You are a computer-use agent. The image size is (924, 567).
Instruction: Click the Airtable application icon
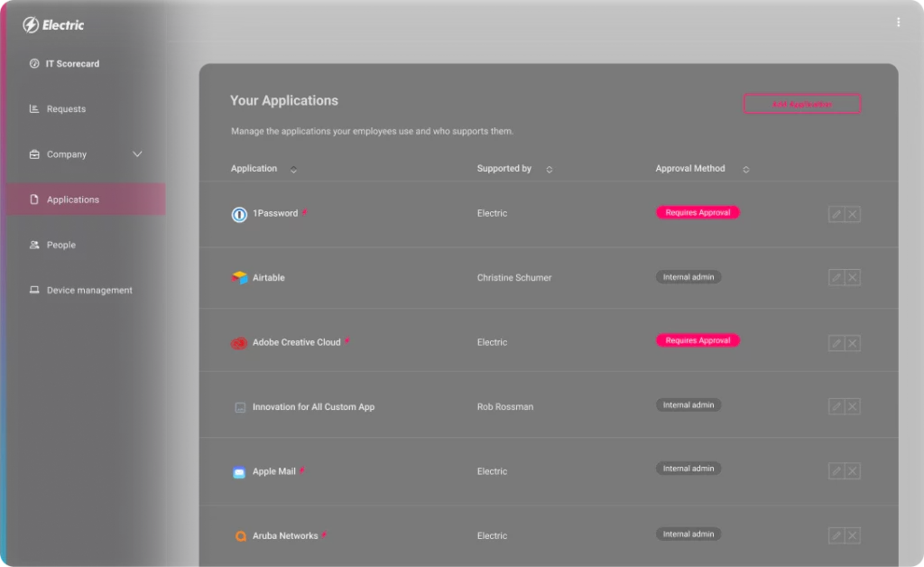(238, 278)
